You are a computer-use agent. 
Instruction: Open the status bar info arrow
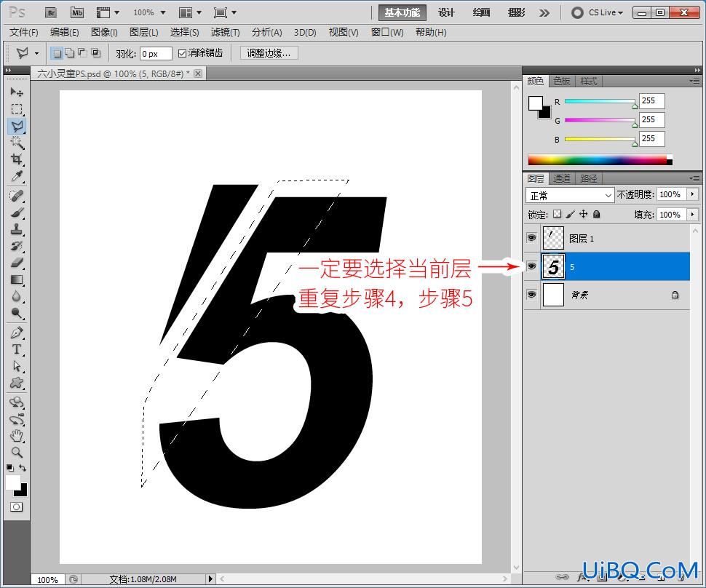(210, 579)
